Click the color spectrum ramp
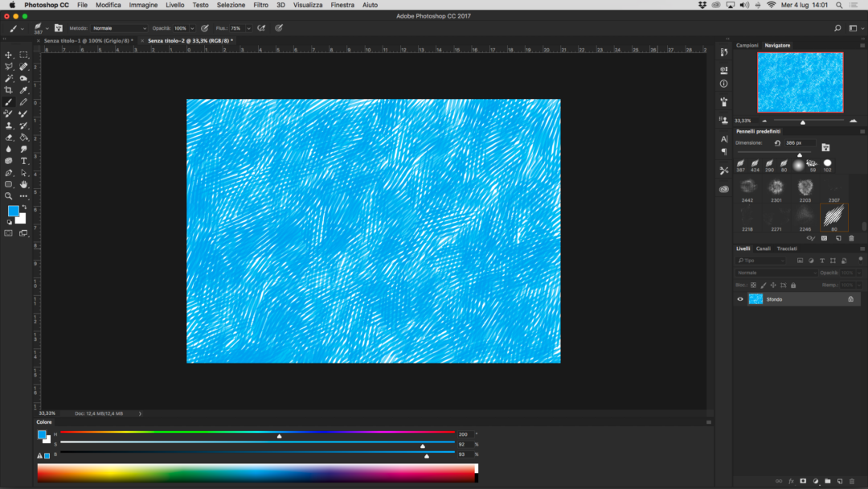Screen dimensions: 868x489 coord(257,473)
